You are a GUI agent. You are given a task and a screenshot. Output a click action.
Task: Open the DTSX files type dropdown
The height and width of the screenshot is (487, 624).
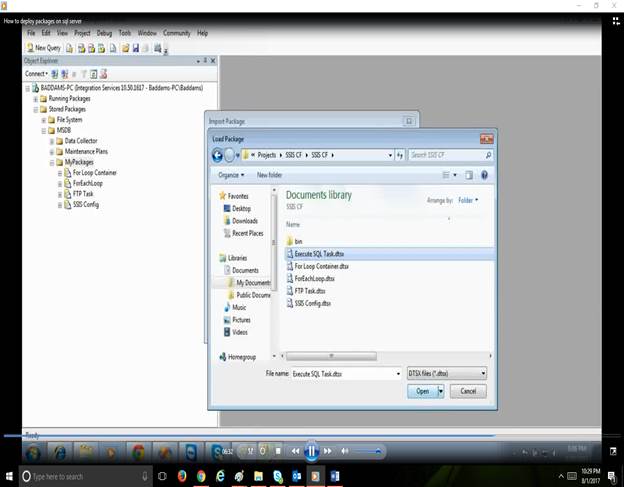pos(447,373)
